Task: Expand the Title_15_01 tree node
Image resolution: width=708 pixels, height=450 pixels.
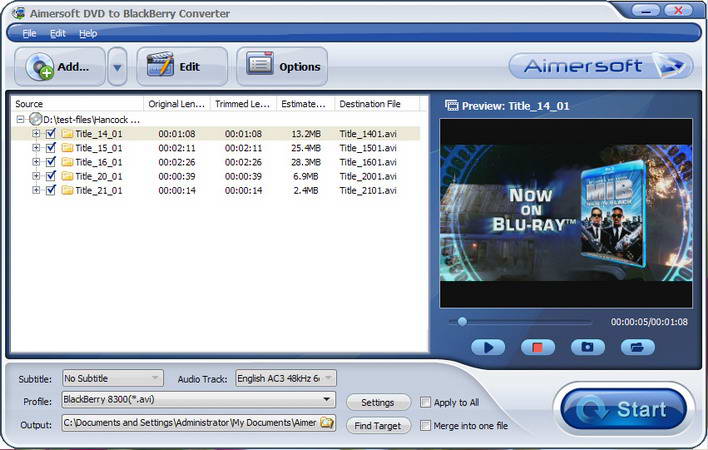Action: [36, 148]
